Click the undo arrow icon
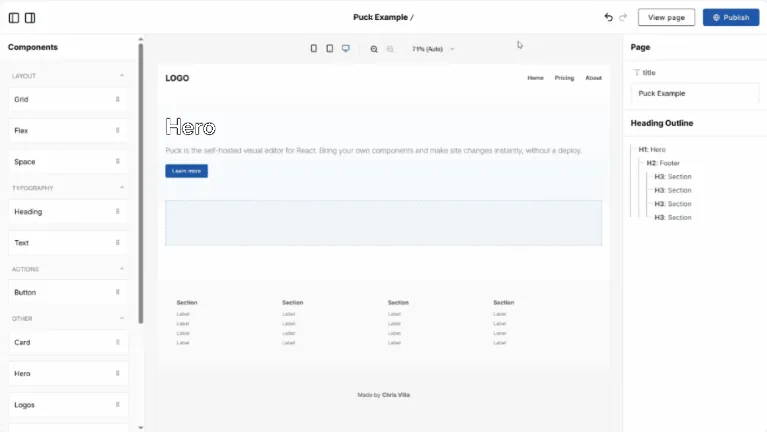The image size is (767, 432). [609, 17]
